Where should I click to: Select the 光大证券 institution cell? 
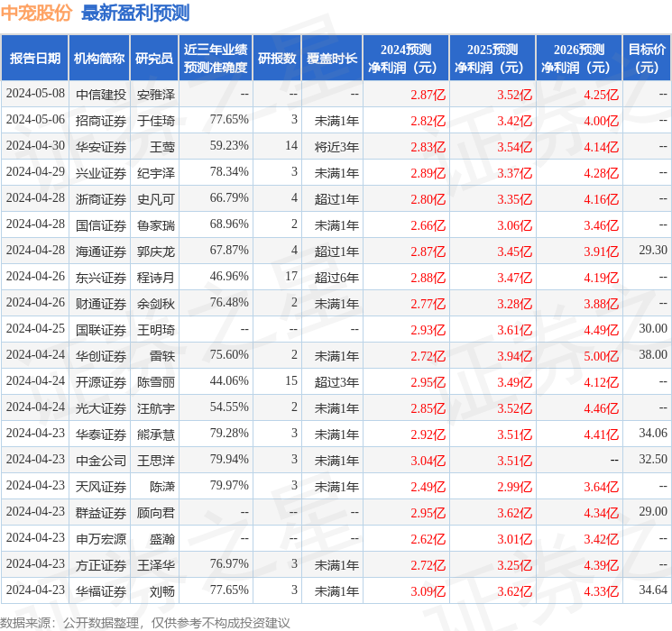tap(101, 408)
